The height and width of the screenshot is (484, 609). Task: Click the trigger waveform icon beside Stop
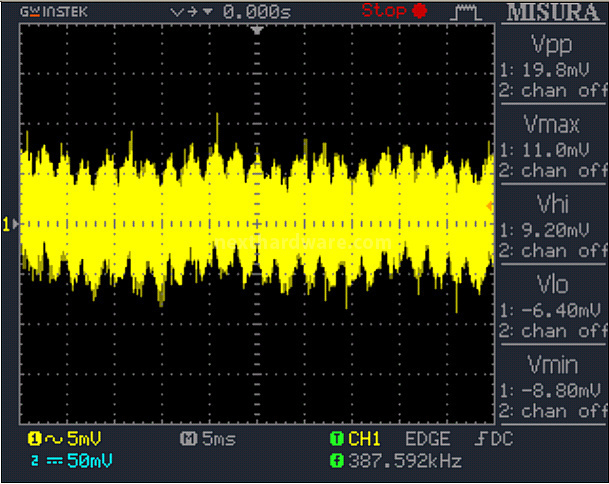click(466, 13)
